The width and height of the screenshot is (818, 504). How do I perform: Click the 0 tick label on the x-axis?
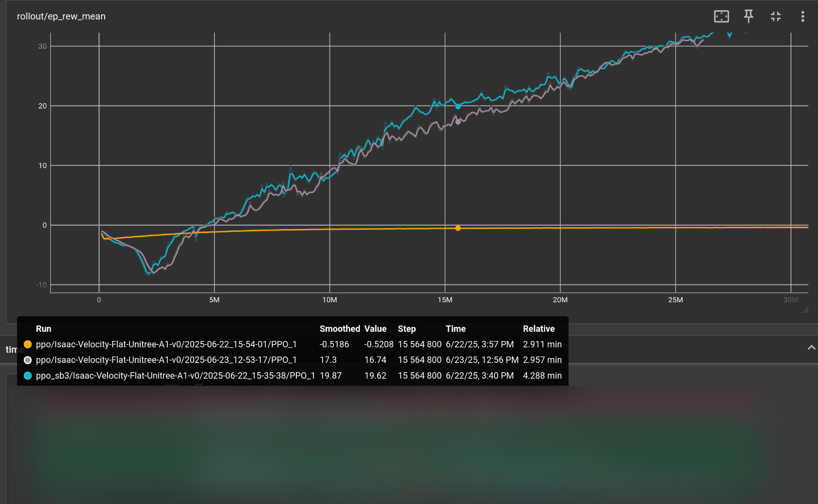coord(99,300)
